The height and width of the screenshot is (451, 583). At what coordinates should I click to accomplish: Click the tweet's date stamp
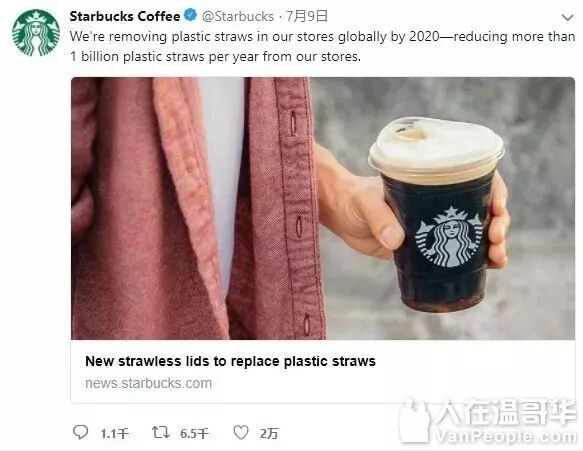point(307,16)
